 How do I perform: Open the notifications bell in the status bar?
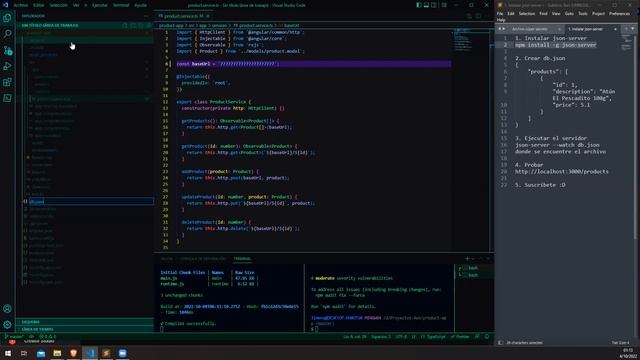(x=487, y=337)
